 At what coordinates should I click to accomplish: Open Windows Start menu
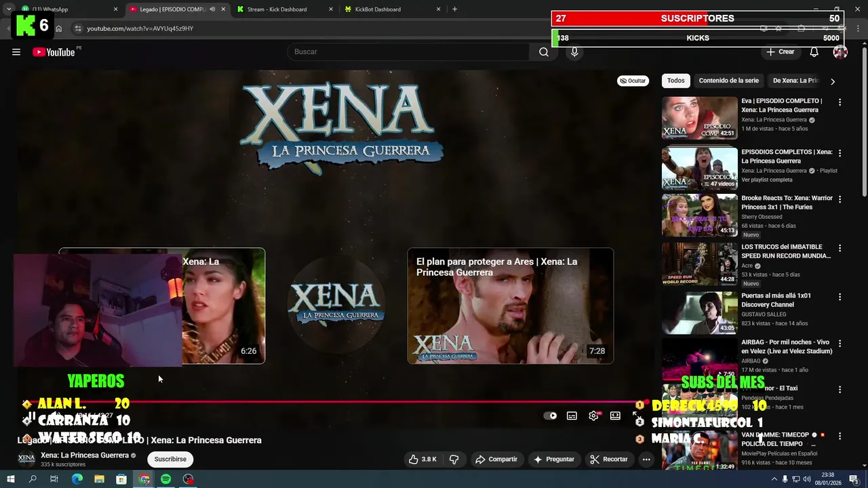11,479
